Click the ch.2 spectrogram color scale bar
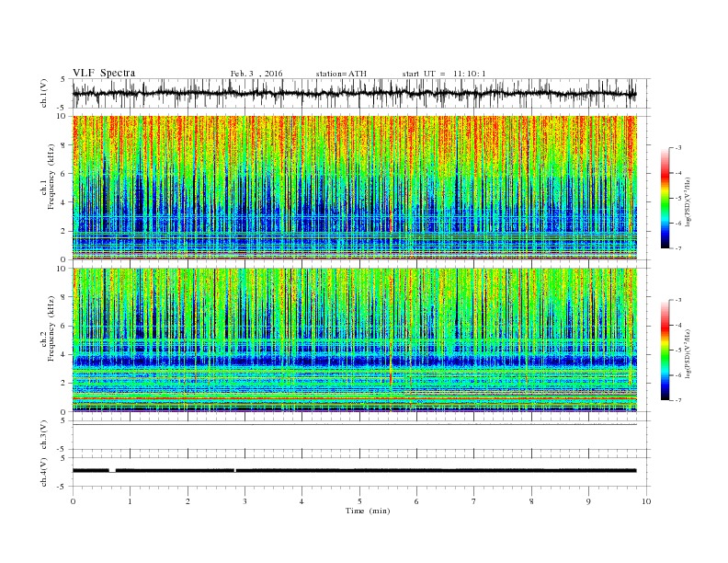 (665, 350)
